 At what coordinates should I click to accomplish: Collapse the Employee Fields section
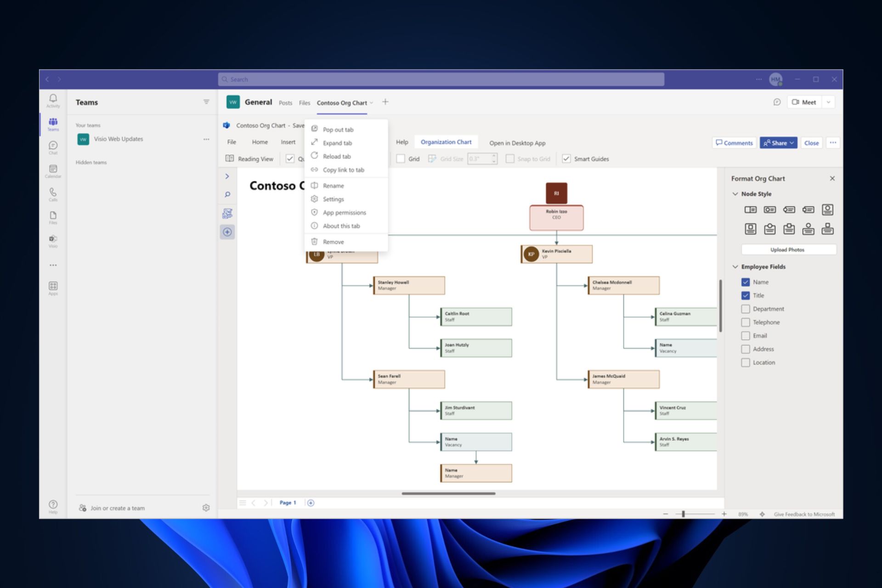[735, 266]
